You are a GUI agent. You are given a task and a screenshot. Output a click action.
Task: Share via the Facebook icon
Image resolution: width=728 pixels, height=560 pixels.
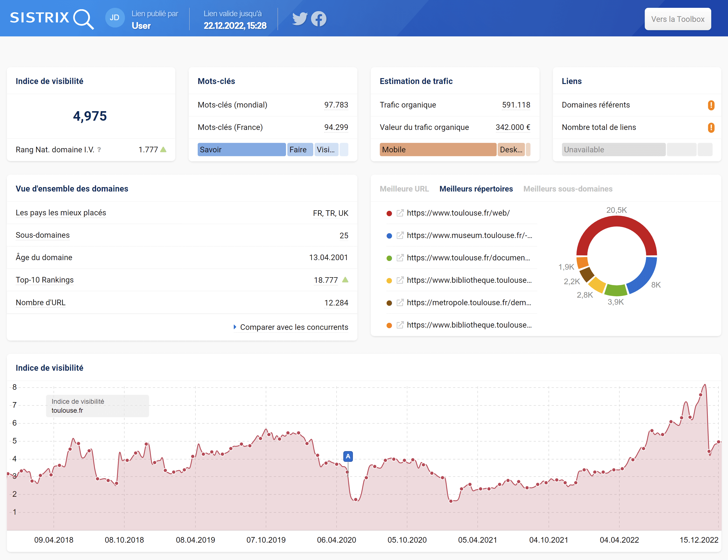point(319,19)
